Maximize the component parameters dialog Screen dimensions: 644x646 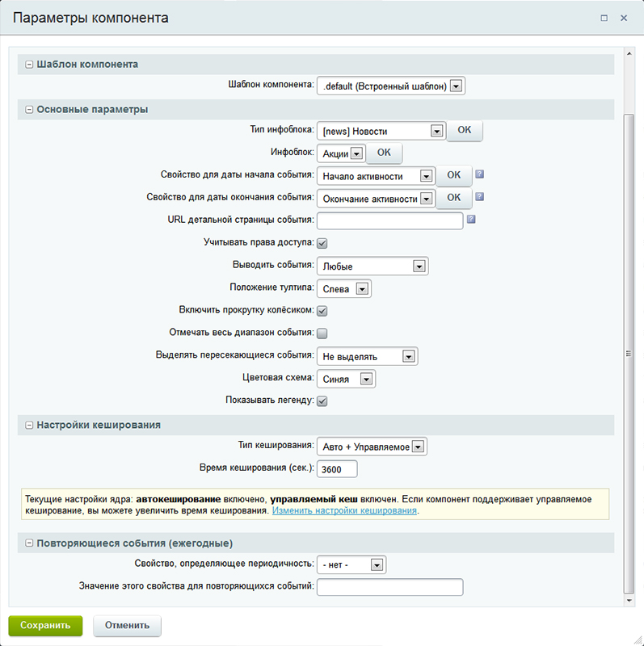click(604, 17)
